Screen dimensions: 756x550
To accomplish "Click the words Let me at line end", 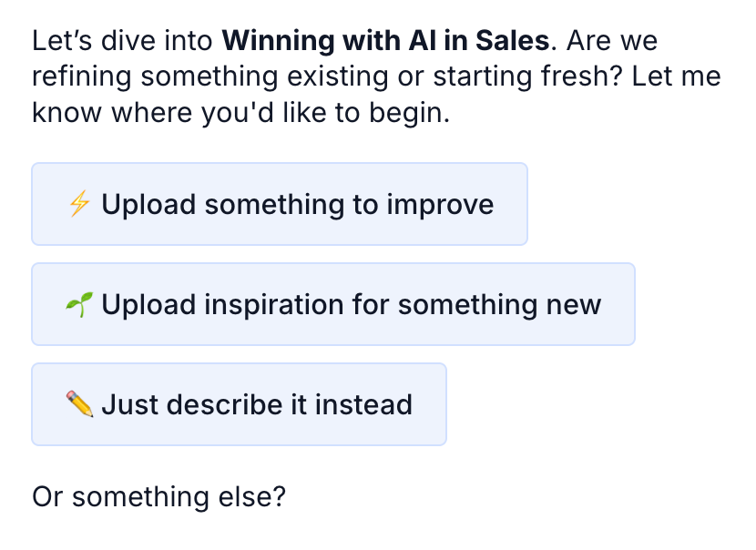I will pos(677,77).
